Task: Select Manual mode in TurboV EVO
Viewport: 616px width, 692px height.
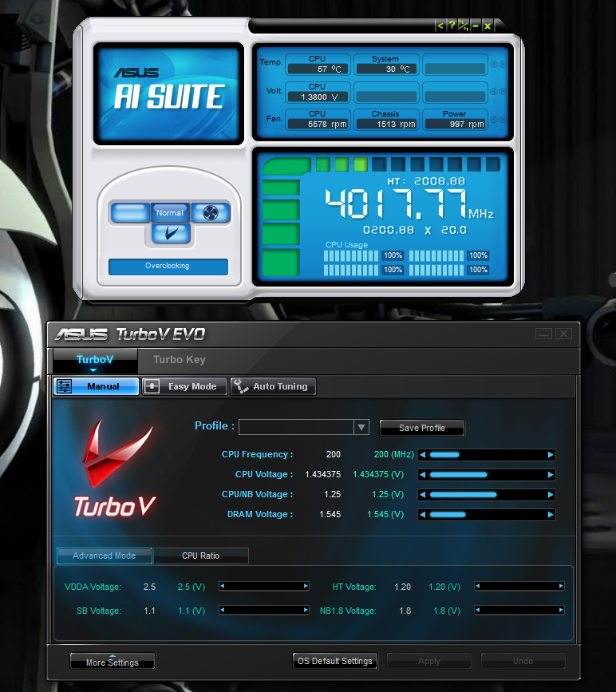Action: pyautogui.click(x=97, y=386)
